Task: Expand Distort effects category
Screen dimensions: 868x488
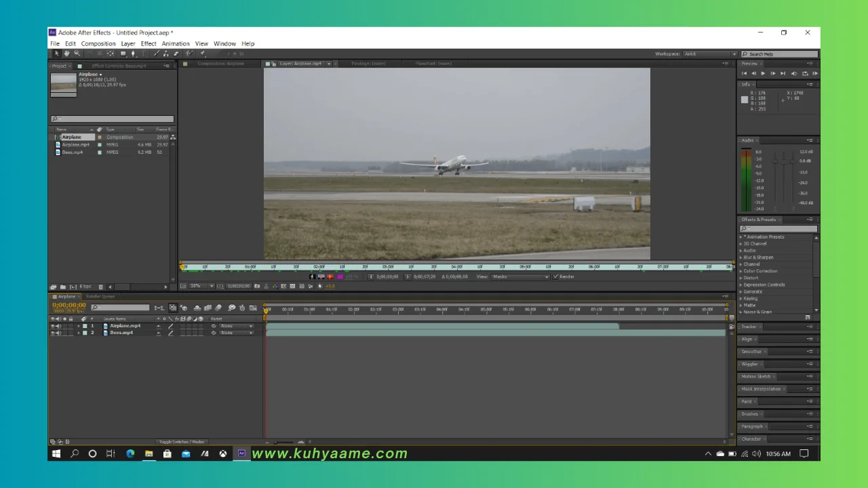Action: [741, 278]
